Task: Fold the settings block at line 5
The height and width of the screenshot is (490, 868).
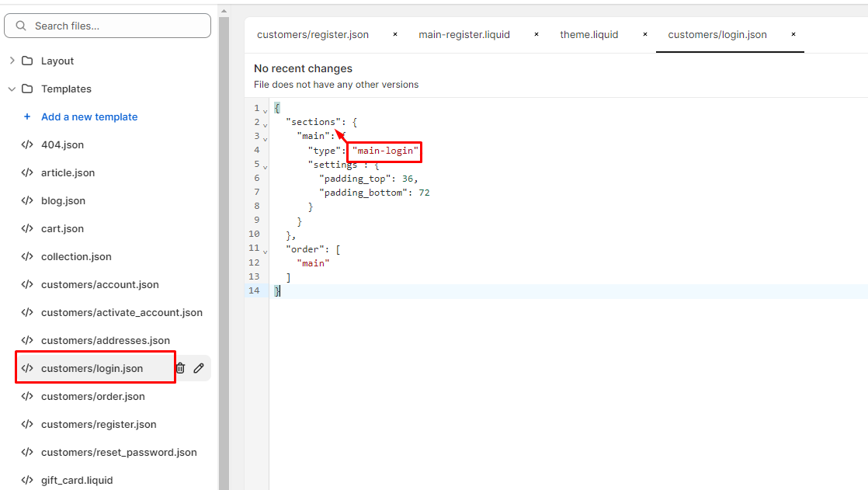Action: (x=266, y=167)
